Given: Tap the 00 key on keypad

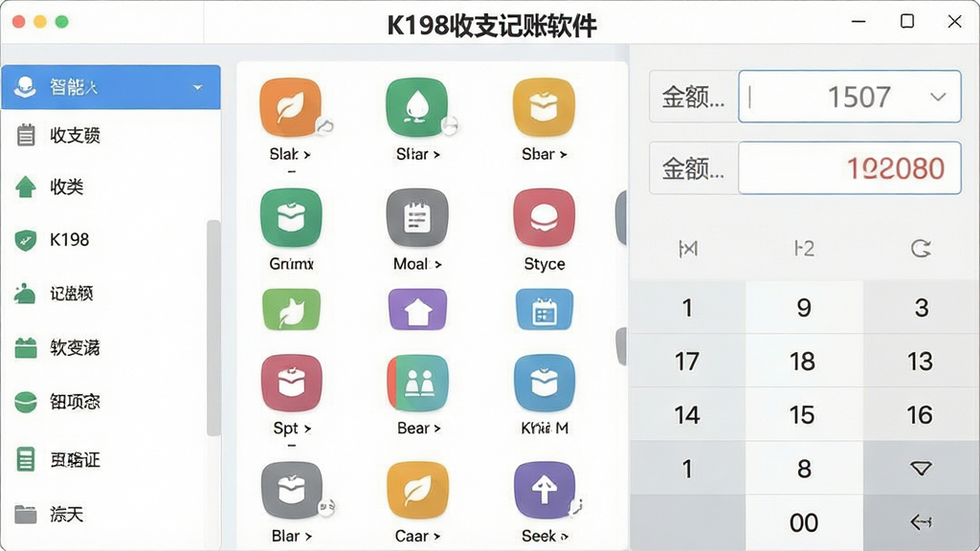Looking at the screenshot, I should [804, 522].
